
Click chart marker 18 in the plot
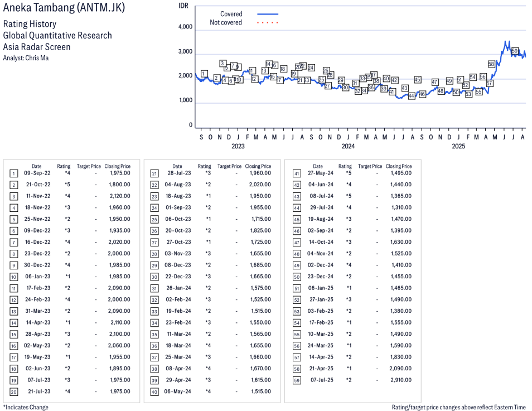283,69
